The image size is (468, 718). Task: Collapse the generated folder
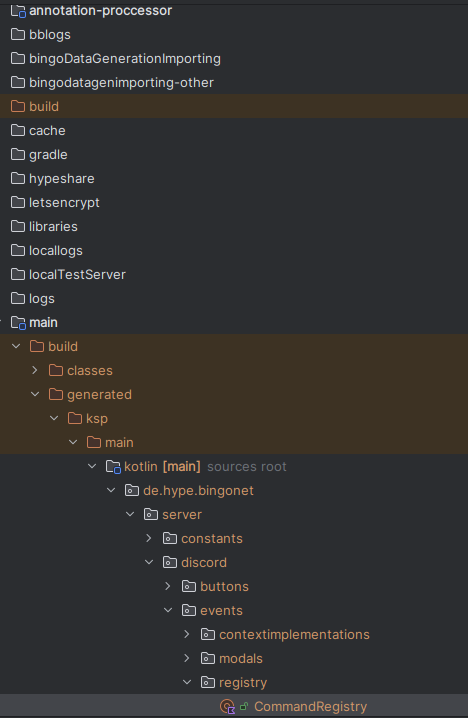[35, 394]
